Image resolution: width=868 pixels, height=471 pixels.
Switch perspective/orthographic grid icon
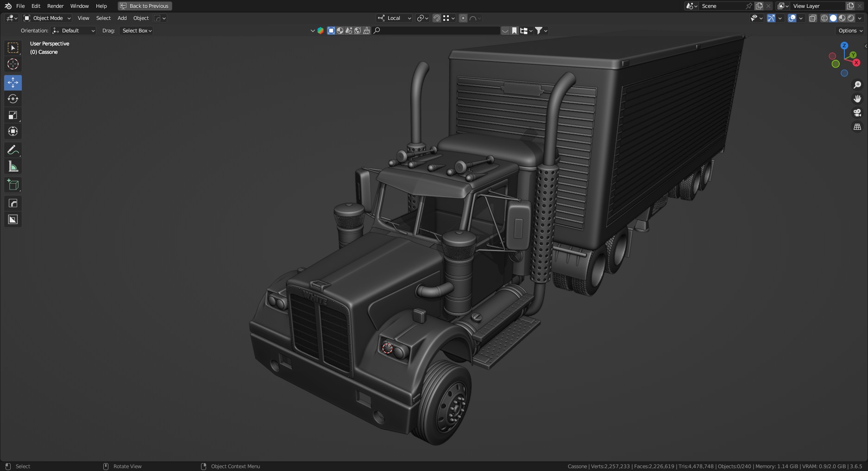[857, 127]
